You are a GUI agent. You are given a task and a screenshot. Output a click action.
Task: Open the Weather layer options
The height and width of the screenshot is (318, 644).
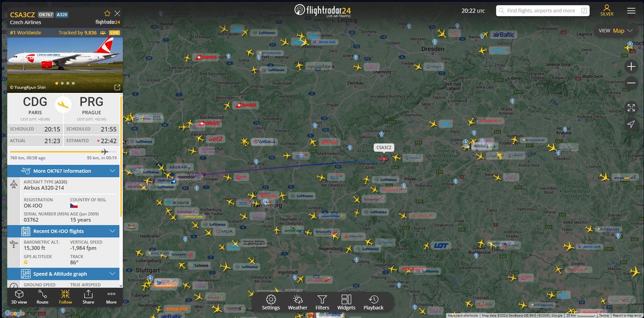tap(297, 302)
